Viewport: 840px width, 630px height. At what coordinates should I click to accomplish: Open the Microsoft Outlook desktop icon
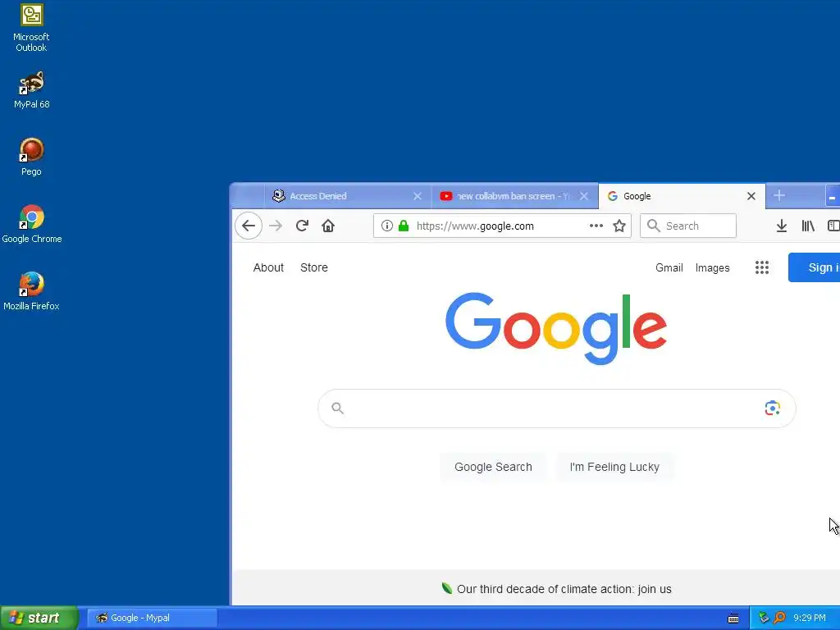32,27
